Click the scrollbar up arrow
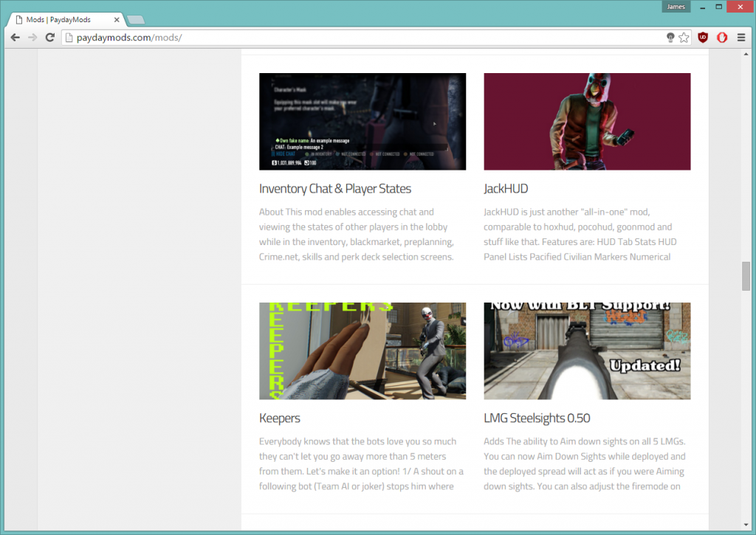 click(746, 54)
